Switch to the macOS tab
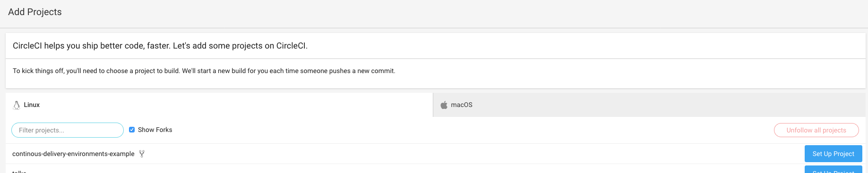 (649, 105)
